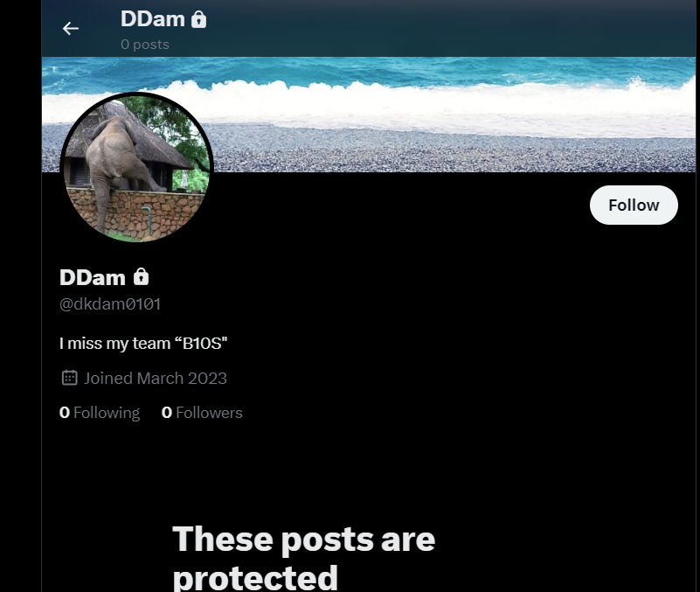700x592 pixels.
Task: Click the bio text mentioning B10S
Action: pyautogui.click(x=143, y=344)
